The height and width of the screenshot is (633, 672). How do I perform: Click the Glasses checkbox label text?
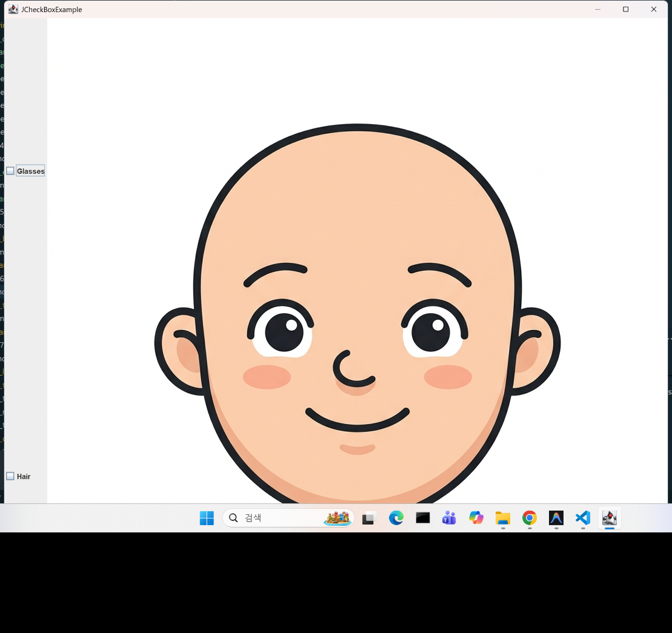30,171
